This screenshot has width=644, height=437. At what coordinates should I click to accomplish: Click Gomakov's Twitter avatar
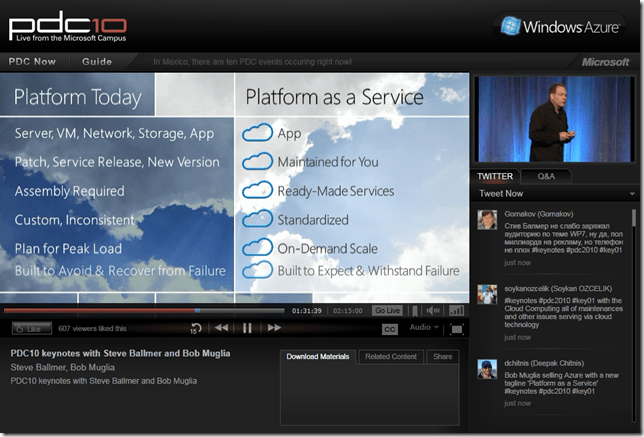(487, 219)
